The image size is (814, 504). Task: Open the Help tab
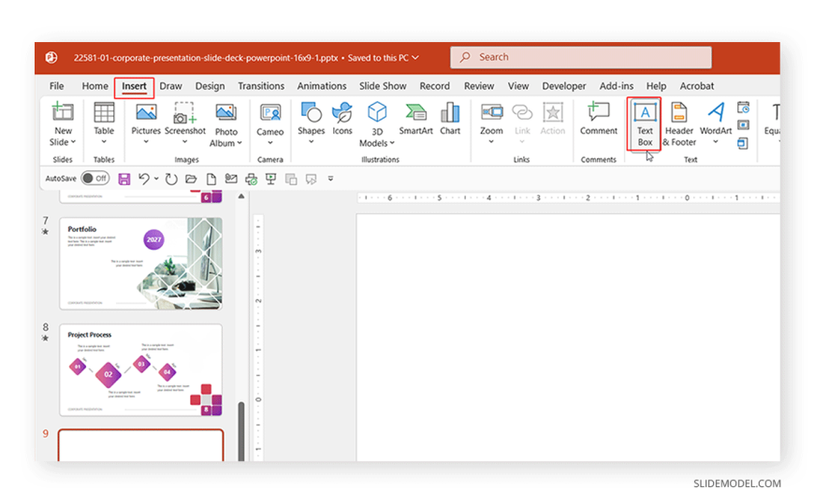pyautogui.click(x=656, y=86)
